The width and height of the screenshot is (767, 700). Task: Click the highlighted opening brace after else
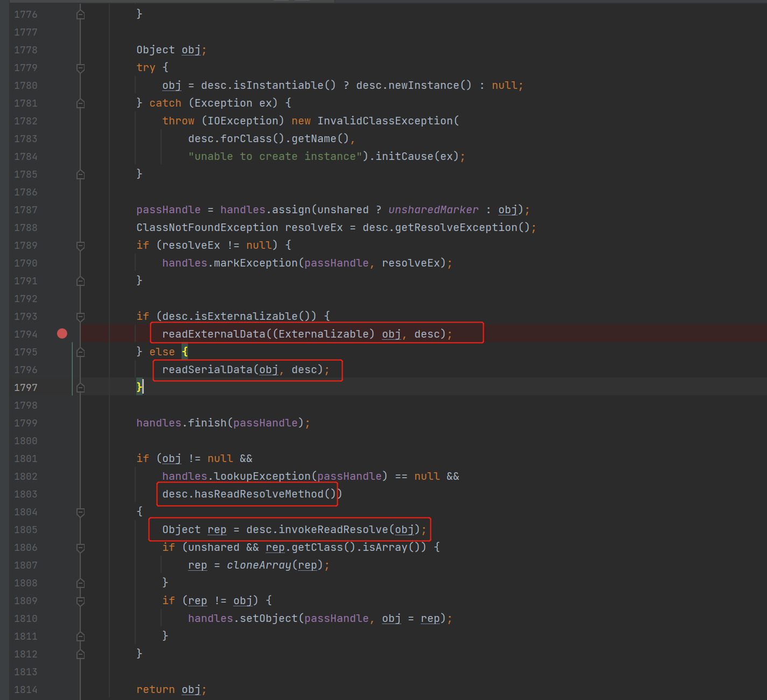coord(185,352)
